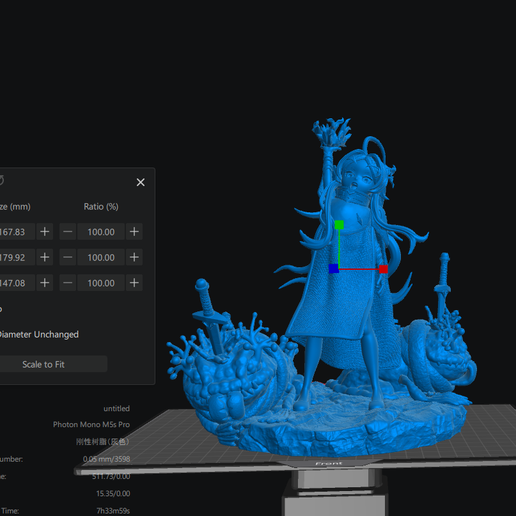Grab the red X-axis gizmo handle
The height and width of the screenshot is (516, 516).
tap(383, 269)
